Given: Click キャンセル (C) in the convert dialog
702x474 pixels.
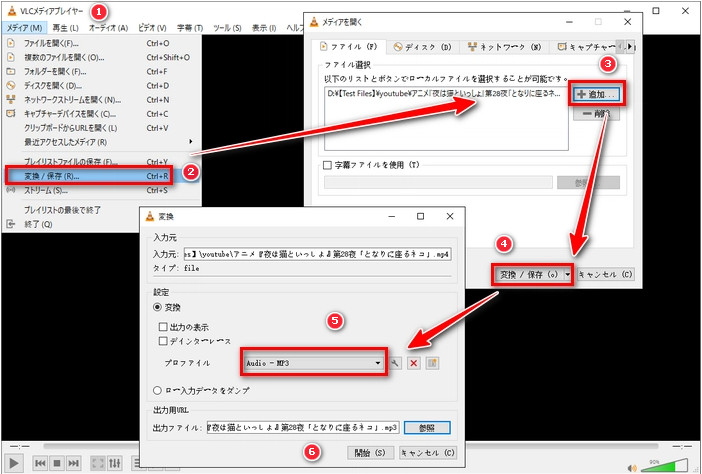Looking at the screenshot, I should 428,453.
